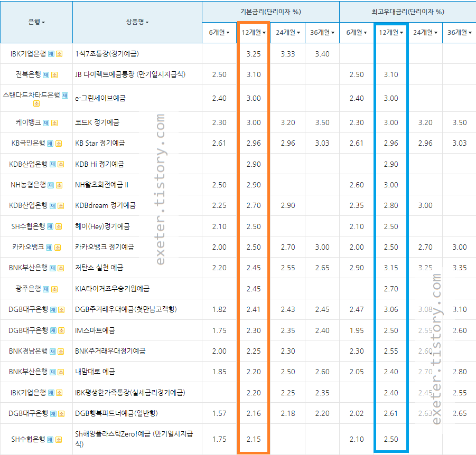Screen dimensions: 476x455
Task: Click the 3.33 rate cell
Action: tap(288, 54)
